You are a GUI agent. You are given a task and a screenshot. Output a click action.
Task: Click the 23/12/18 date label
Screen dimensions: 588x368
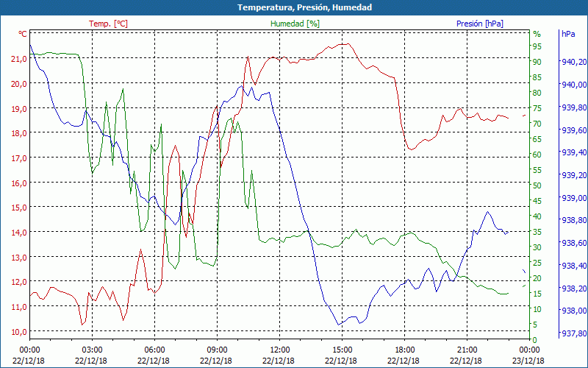(x=528, y=361)
